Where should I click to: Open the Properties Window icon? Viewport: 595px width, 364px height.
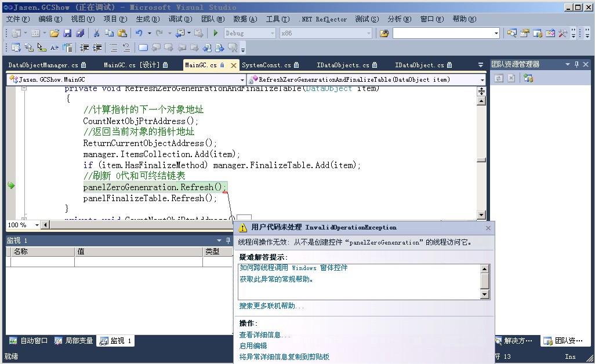pos(524,34)
